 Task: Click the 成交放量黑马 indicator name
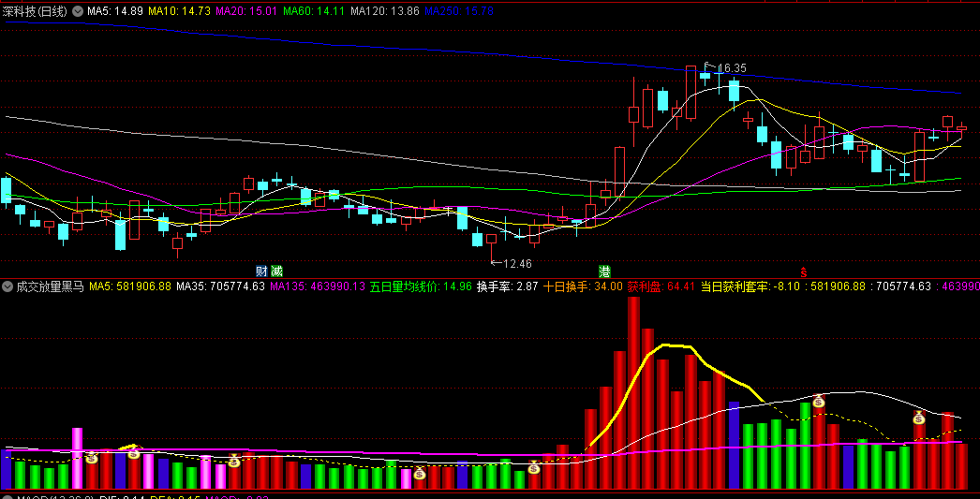[x=50, y=286]
